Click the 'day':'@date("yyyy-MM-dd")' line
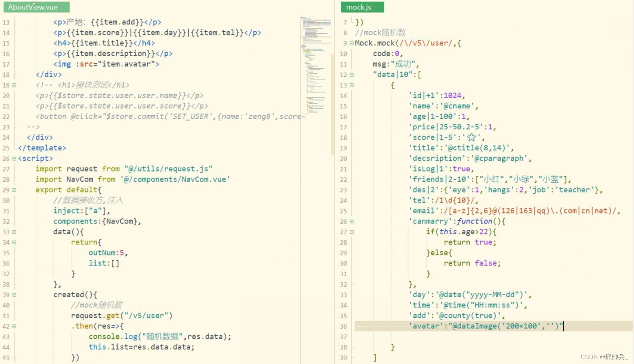Image resolution: width=634 pixels, height=364 pixels. (x=470, y=295)
